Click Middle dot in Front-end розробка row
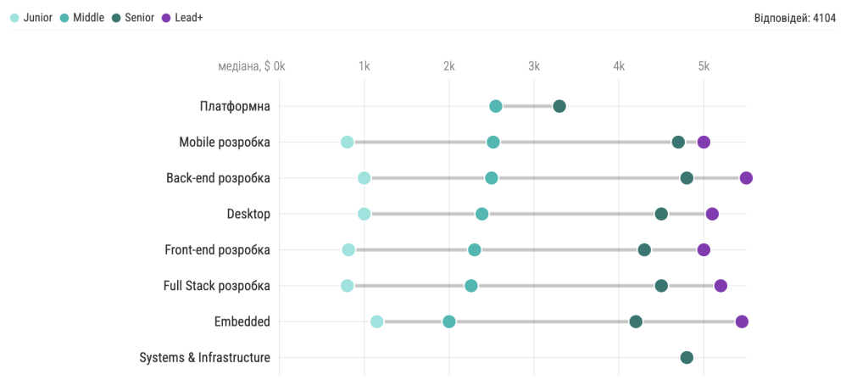868x380 pixels. coord(475,249)
